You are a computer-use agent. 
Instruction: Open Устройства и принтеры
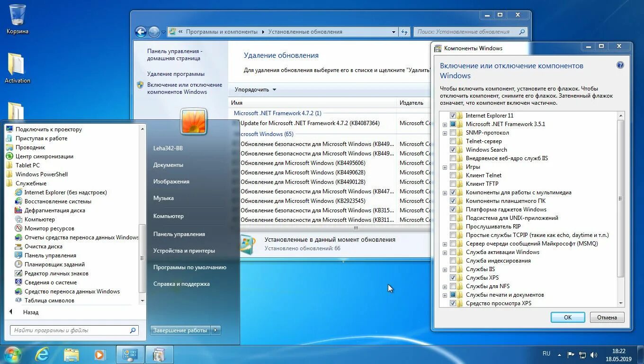coord(184,251)
